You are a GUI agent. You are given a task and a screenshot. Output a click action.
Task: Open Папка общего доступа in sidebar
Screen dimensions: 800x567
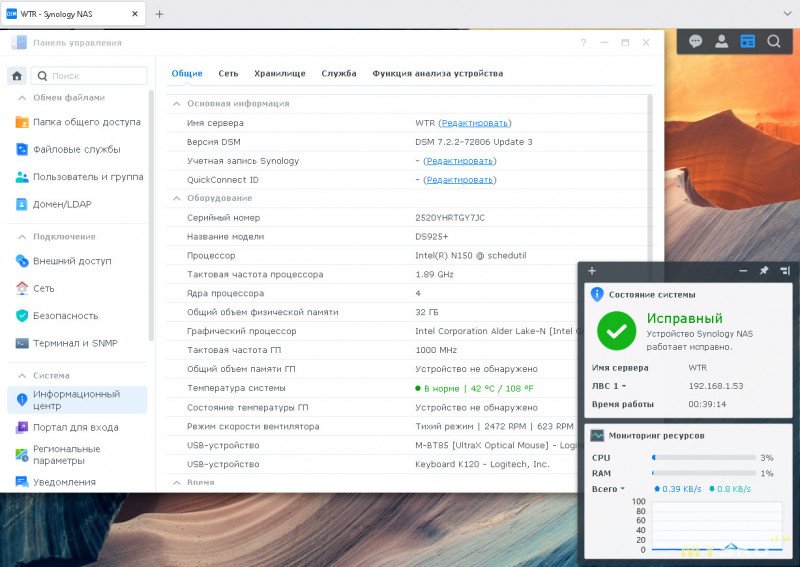tap(78, 122)
